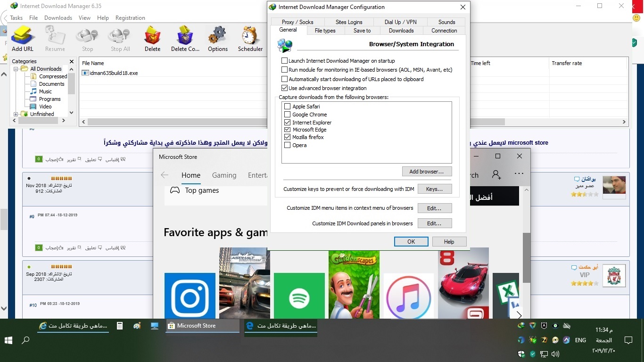Click the Keys... button

[x=434, y=189]
